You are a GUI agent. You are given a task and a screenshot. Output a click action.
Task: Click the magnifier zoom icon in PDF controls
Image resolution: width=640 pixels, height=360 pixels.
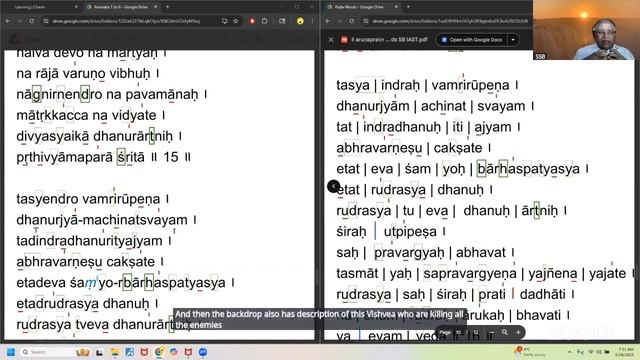click(505, 333)
